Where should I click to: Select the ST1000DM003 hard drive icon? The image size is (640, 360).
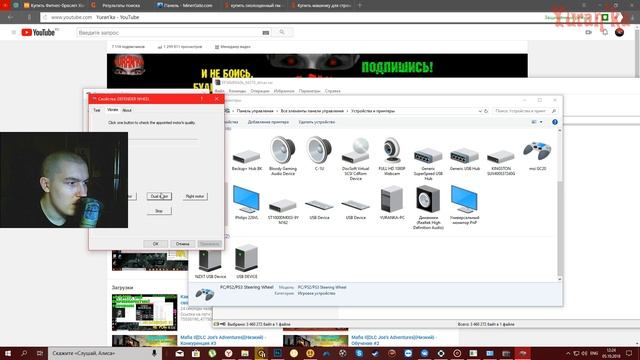pyautogui.click(x=282, y=205)
